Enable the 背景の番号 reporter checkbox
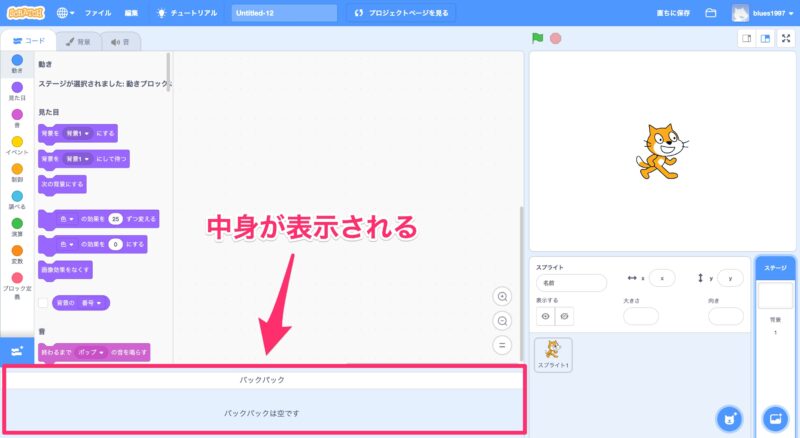 (x=44, y=302)
